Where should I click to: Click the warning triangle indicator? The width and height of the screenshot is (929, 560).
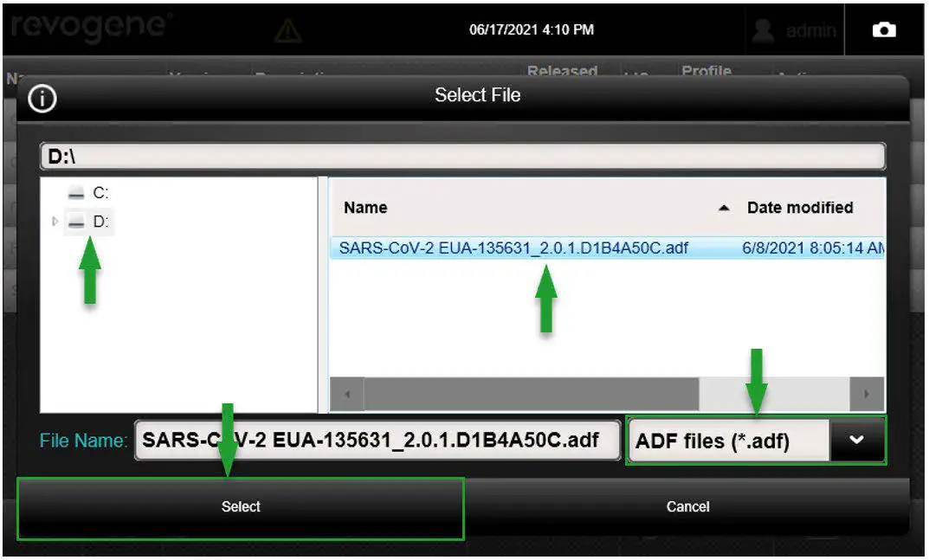(x=286, y=29)
